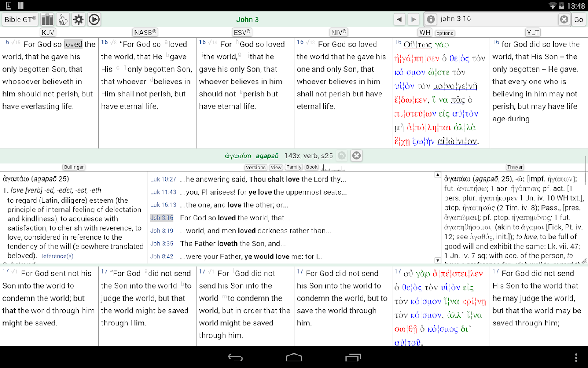Image resolution: width=588 pixels, height=368 pixels.
Task: Toggle the Family view in the word panel
Action: pos(294,167)
